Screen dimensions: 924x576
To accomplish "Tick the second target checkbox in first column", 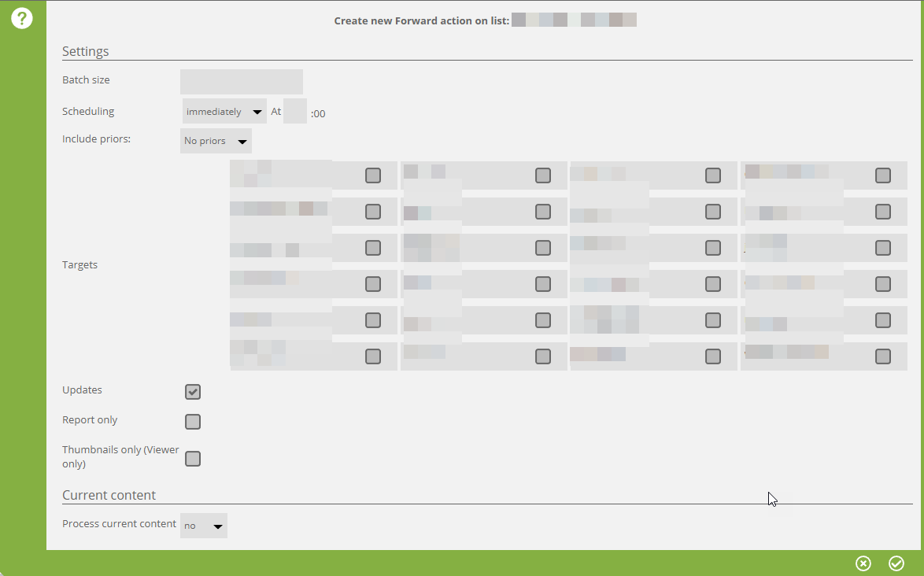I will [x=373, y=212].
